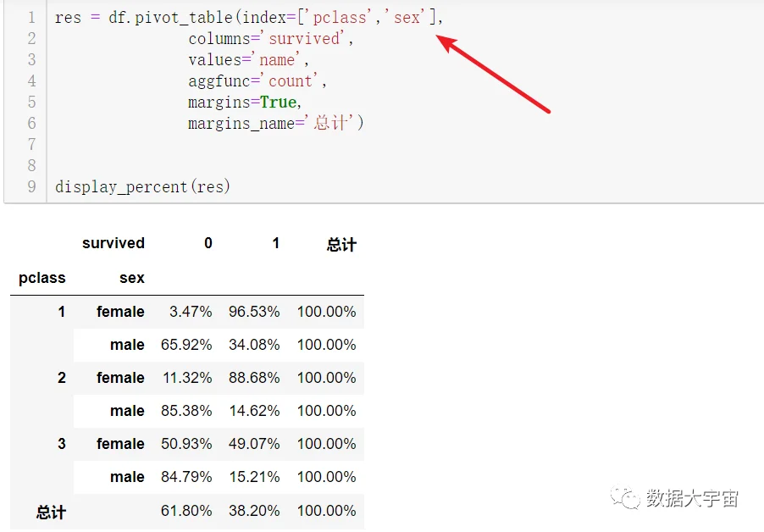The height and width of the screenshot is (532, 764).
Task: Click the 15.21% cell
Action: pyautogui.click(x=254, y=477)
